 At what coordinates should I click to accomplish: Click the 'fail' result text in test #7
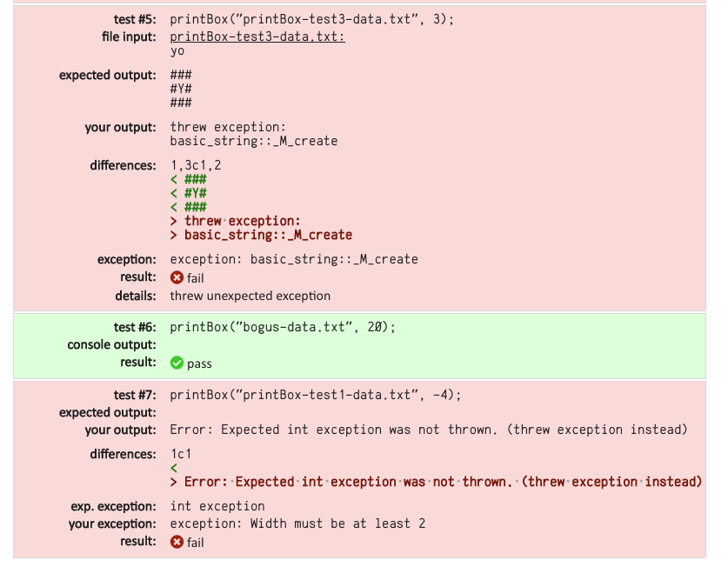pyautogui.click(x=196, y=543)
